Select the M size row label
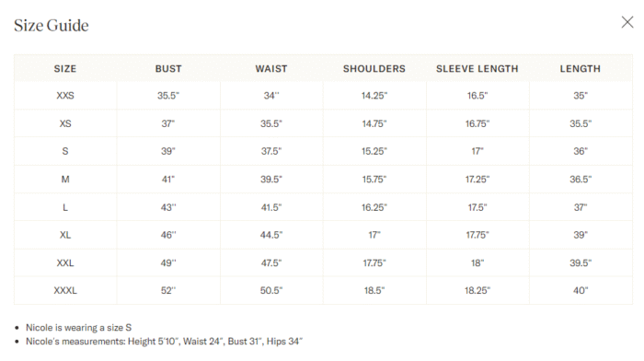The image size is (644, 361). click(x=65, y=180)
